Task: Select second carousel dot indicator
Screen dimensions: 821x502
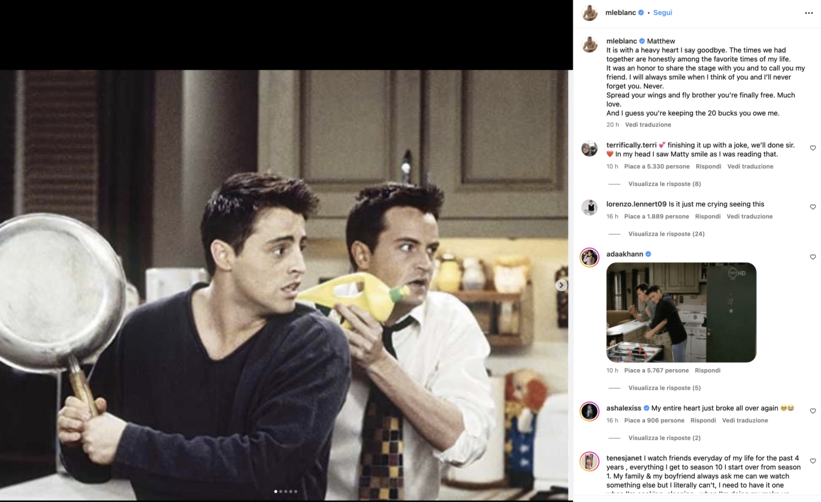Action: 281,492
